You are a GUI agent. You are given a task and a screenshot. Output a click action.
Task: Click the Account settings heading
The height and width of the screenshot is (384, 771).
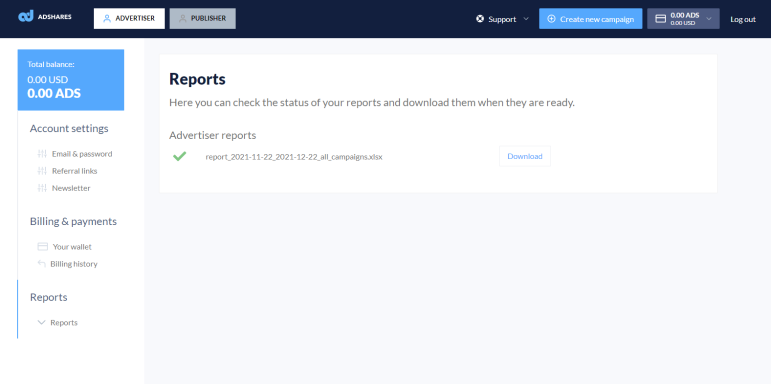coord(69,129)
